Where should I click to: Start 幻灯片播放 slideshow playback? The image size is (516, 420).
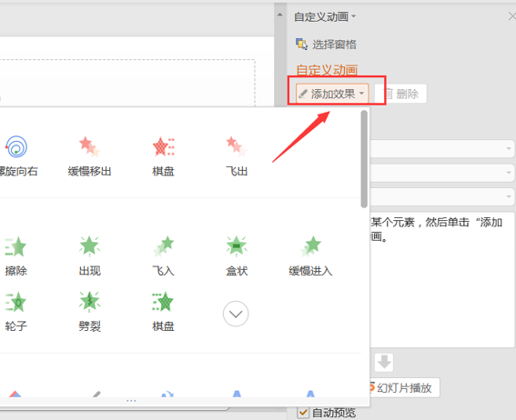(404, 388)
